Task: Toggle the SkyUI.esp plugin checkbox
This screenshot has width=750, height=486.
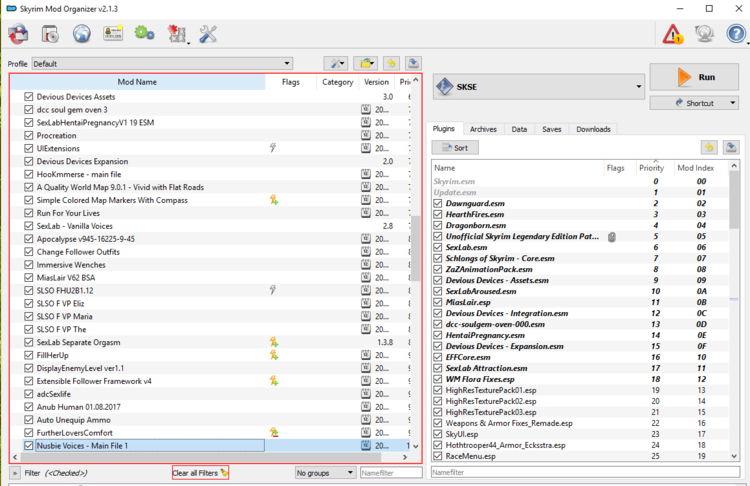Action: coord(438,434)
